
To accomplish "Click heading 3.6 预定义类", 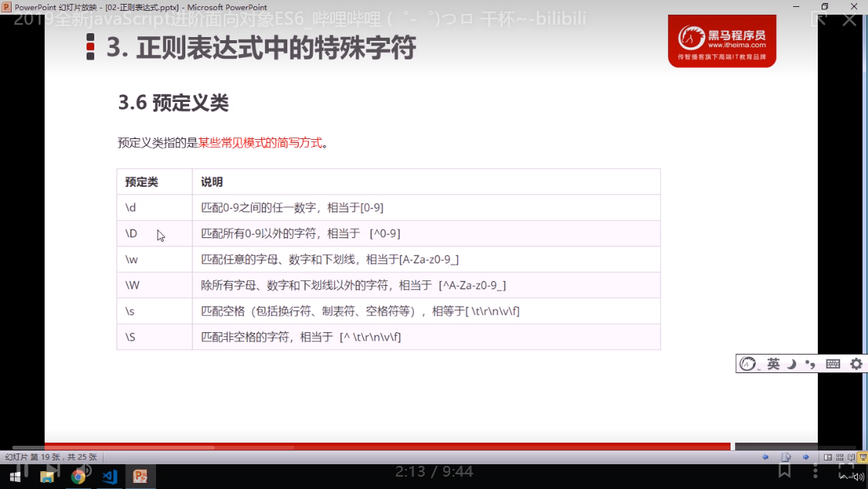I will pos(173,103).
